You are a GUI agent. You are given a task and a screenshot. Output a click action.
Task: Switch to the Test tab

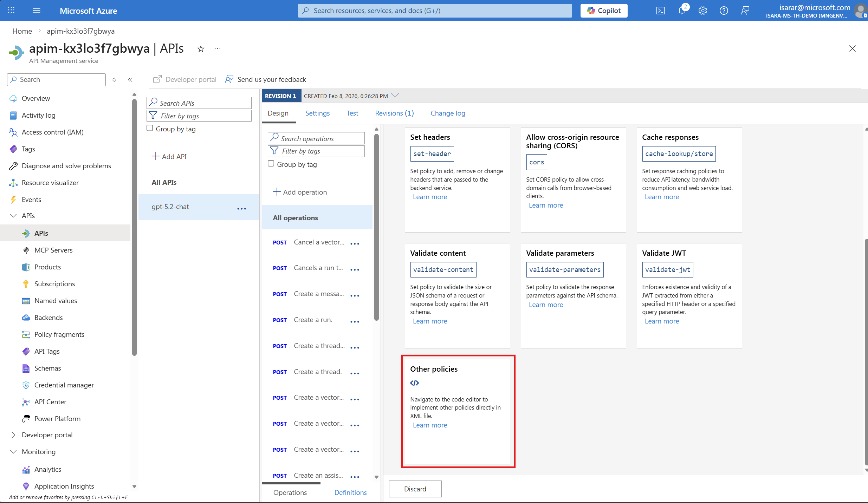tap(352, 113)
